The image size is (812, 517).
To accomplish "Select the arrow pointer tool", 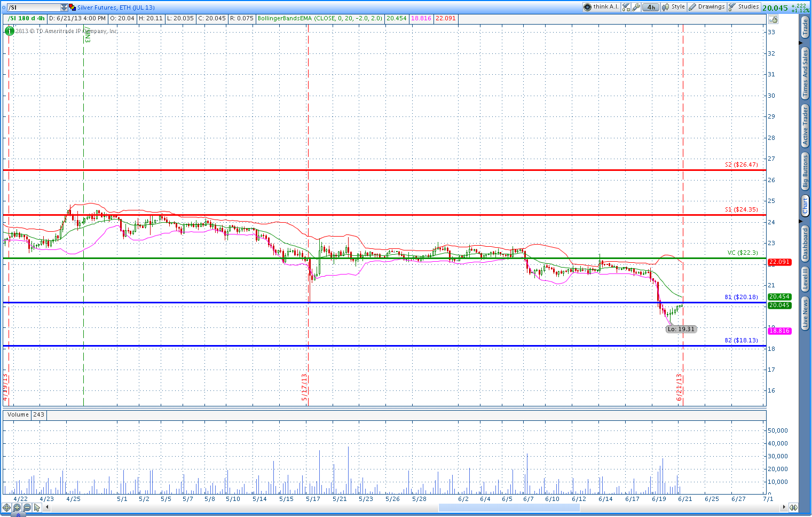I will tap(37, 507).
